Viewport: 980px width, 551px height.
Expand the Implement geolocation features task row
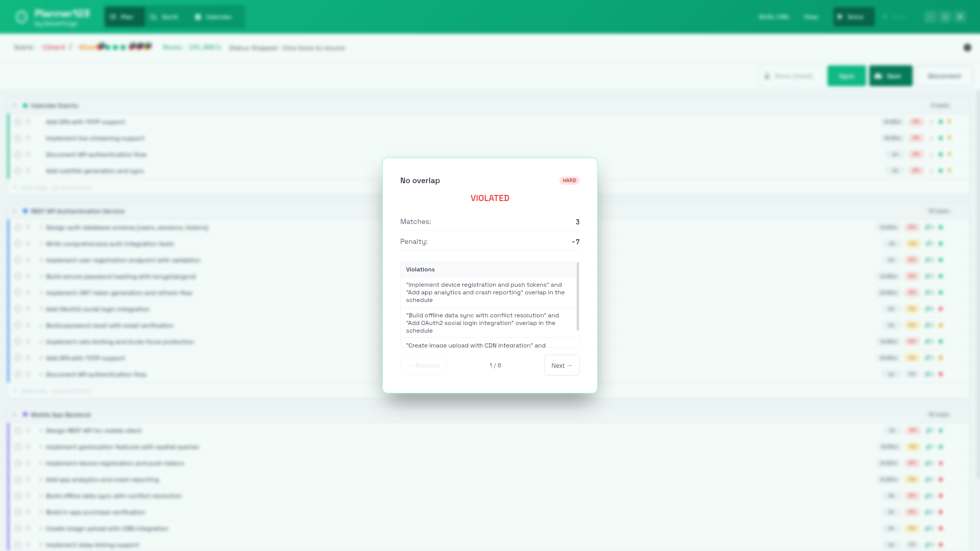click(41, 447)
